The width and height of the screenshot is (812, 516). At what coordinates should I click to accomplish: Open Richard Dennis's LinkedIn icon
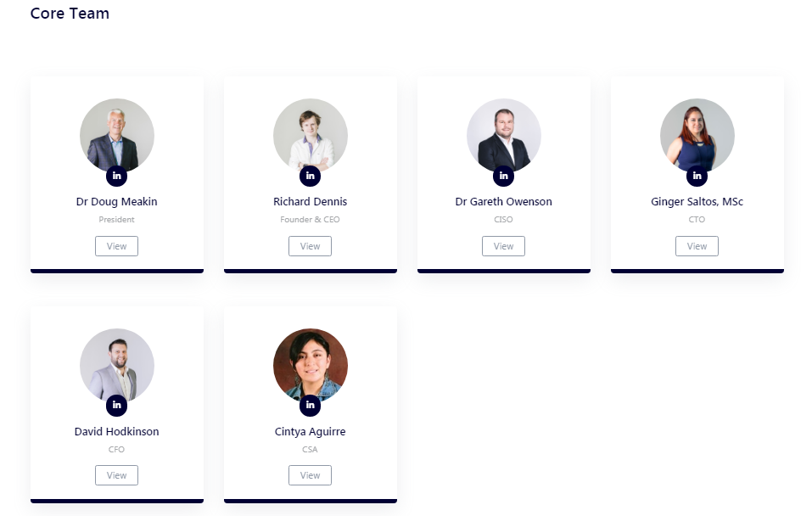311,176
